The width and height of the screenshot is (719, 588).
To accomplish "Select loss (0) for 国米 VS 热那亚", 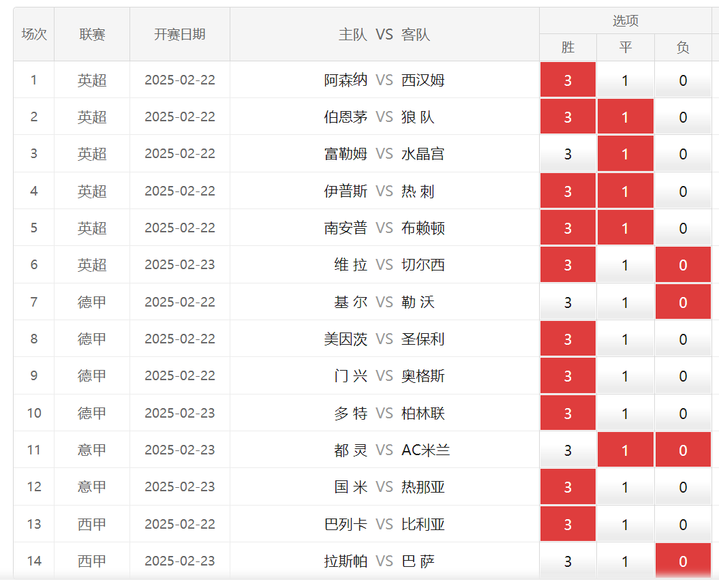I will pos(684,486).
